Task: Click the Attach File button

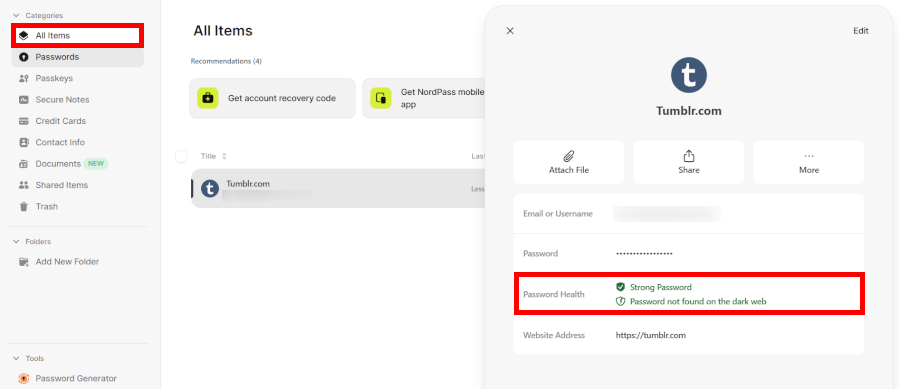Action: [x=569, y=162]
